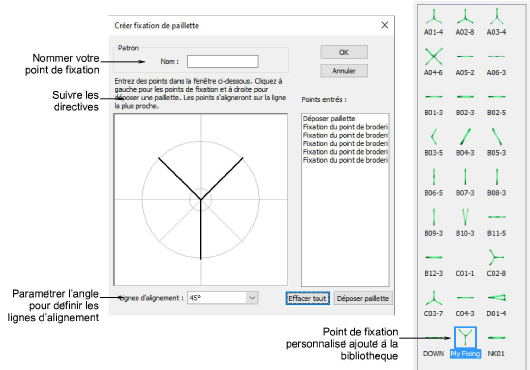The height and width of the screenshot is (370, 530).
Task: Pick the DOWN fixing pattern
Action: (433, 344)
